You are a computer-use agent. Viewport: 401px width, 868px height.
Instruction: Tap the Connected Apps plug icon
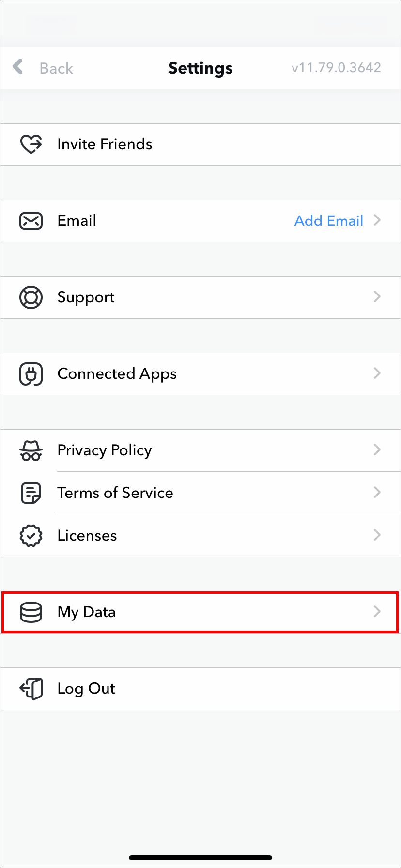pos(31,374)
